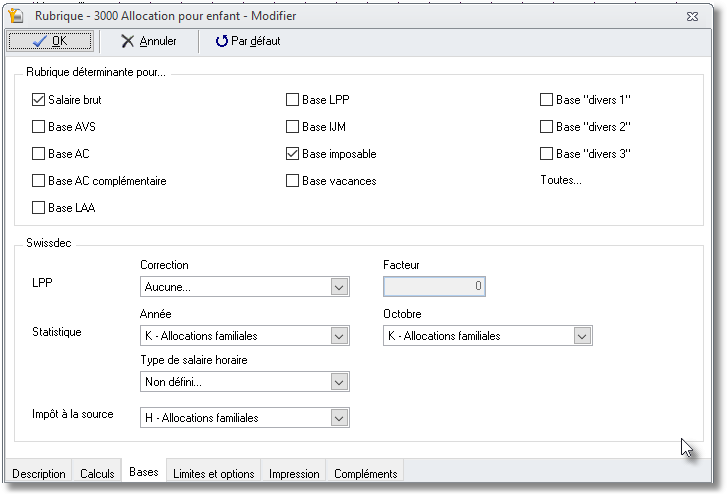This screenshot has height=497, width=728.
Task: Open the Compléments tab
Action: [x=365, y=474]
